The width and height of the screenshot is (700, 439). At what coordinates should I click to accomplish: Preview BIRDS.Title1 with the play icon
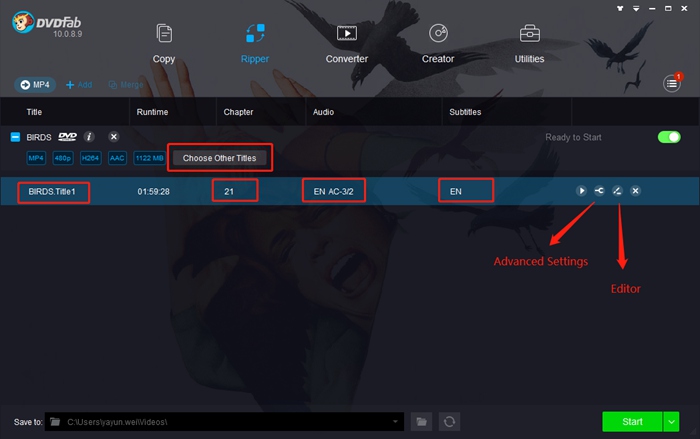pos(581,191)
